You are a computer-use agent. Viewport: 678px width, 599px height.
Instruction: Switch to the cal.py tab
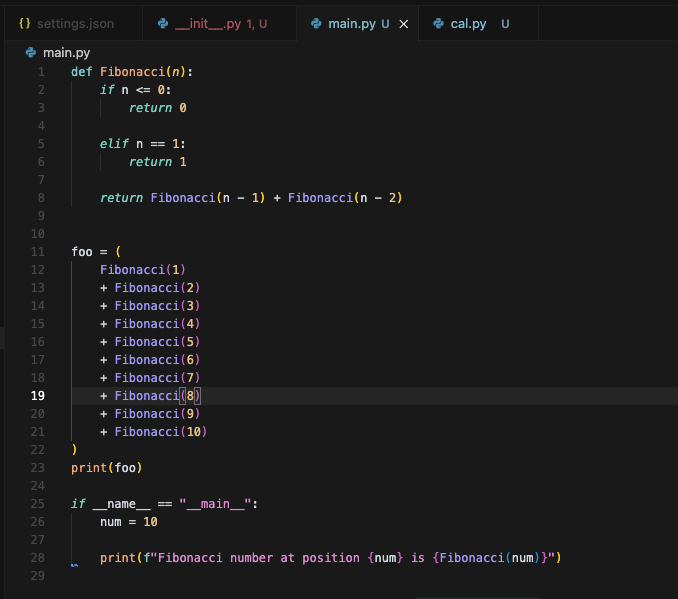pos(468,23)
